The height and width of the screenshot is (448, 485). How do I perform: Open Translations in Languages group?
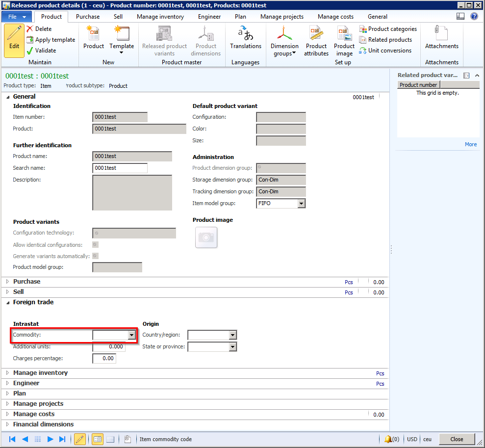246,39
